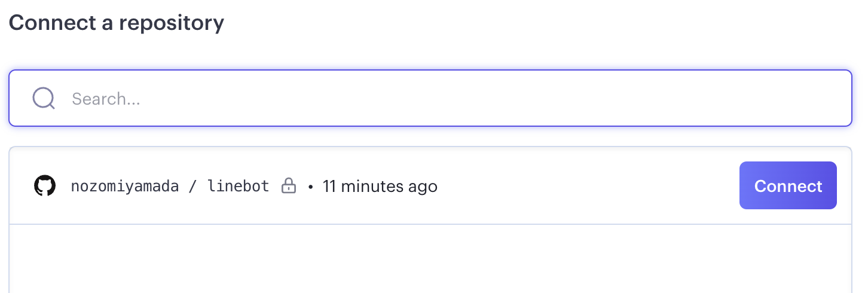
Task: Click the "Connect a repository" heading
Action: pyautogui.click(x=117, y=23)
